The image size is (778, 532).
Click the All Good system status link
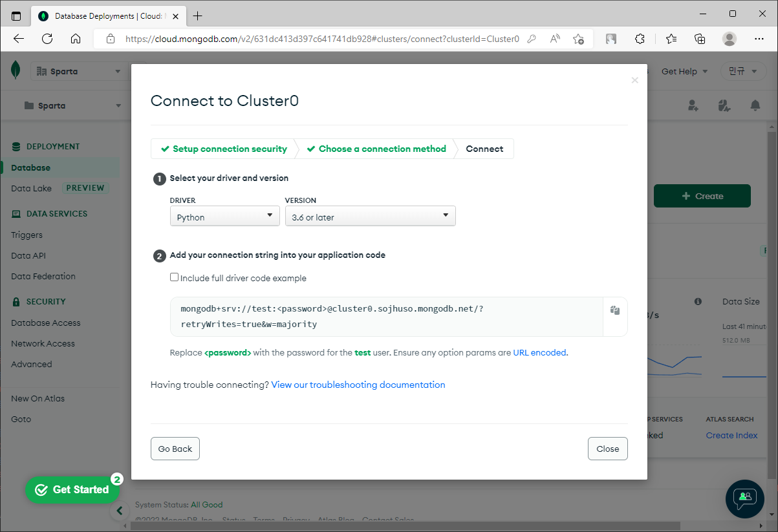207,504
